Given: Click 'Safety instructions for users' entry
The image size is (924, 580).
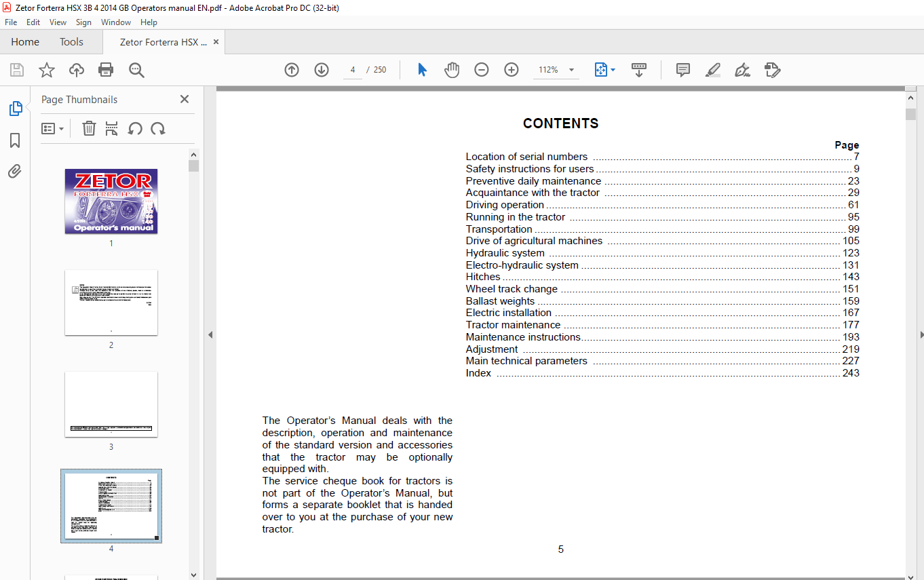Looking at the screenshot, I should point(663,169).
